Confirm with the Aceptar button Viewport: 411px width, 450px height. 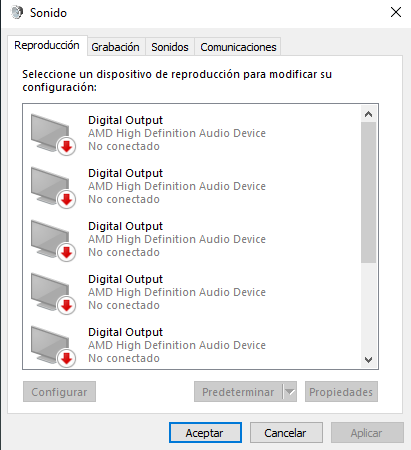tap(205, 433)
